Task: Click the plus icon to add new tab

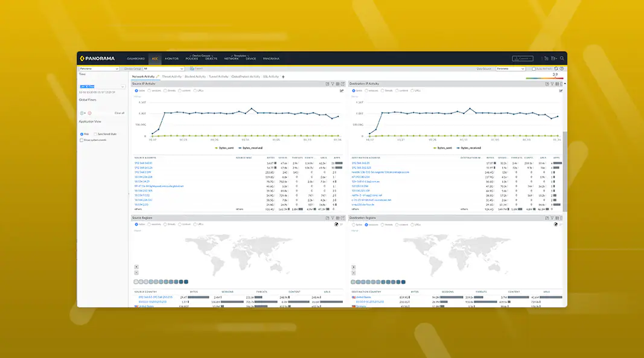Action: coord(283,77)
